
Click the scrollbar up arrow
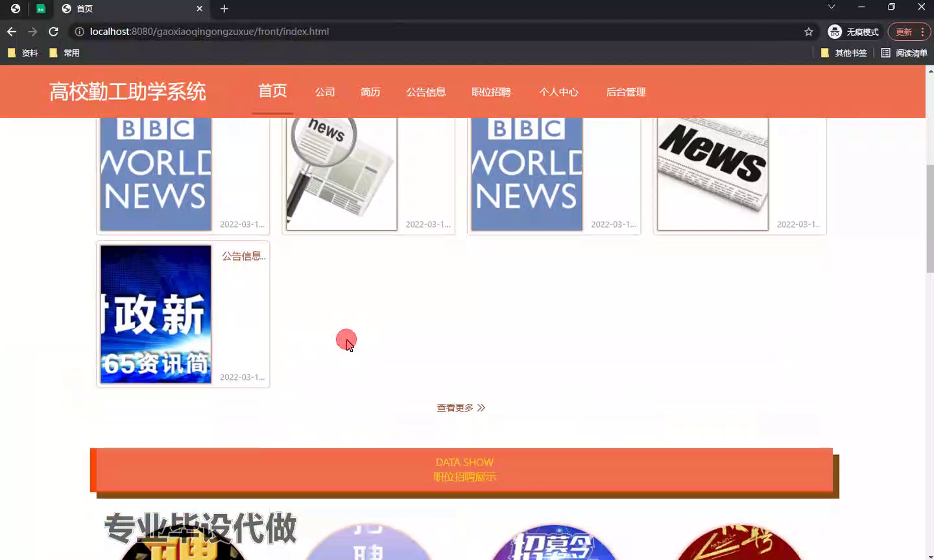[930, 70]
